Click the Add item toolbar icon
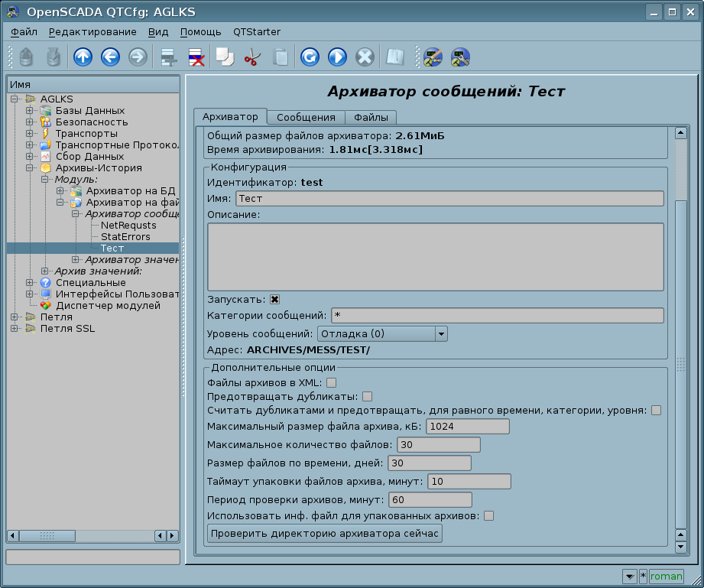 point(168,57)
